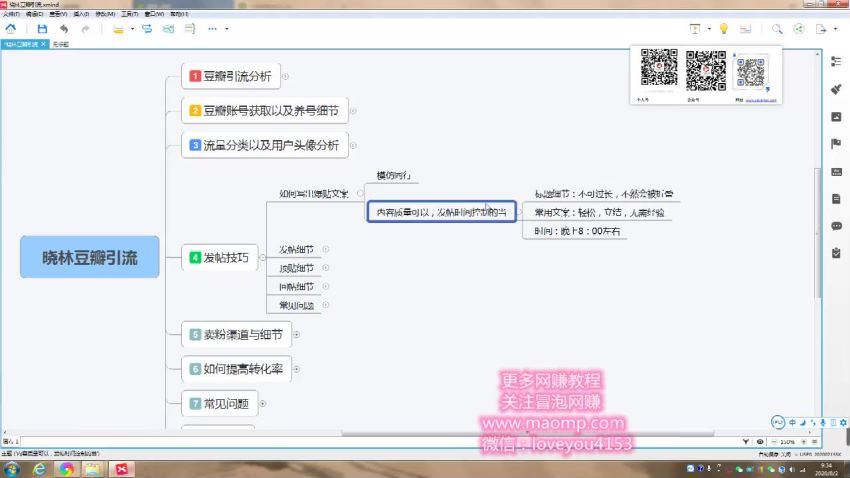Screen dimensions: 850x478
Task: Toggle punctuation mode in IME bar
Action: (813, 422)
